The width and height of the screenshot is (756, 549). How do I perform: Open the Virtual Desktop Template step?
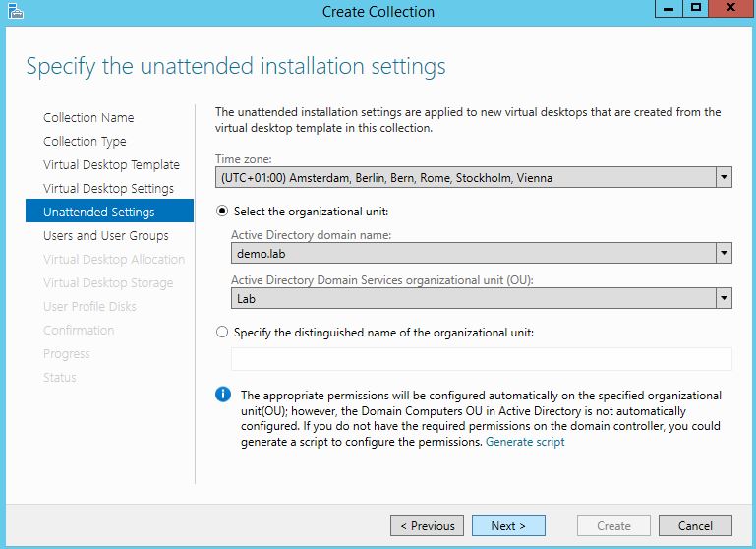point(111,165)
